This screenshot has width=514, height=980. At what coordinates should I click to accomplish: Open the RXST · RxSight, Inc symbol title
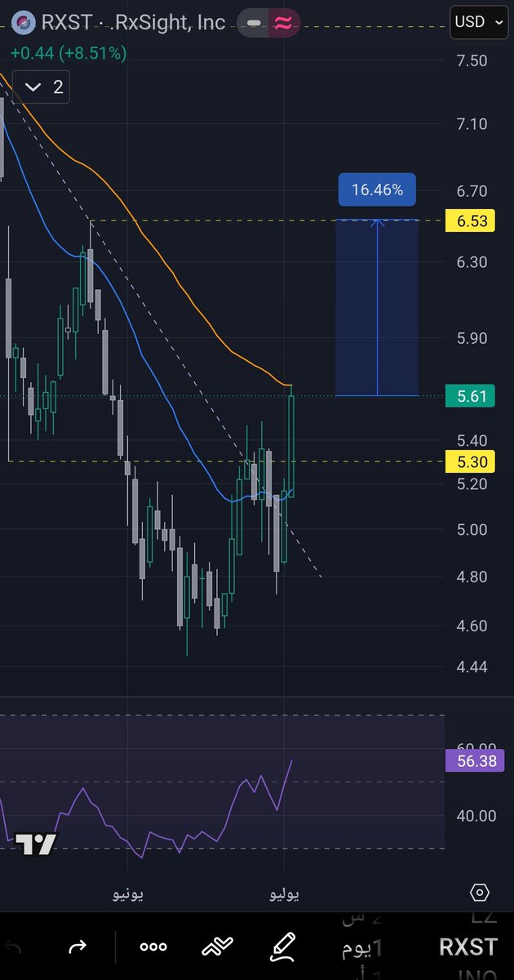[134, 22]
